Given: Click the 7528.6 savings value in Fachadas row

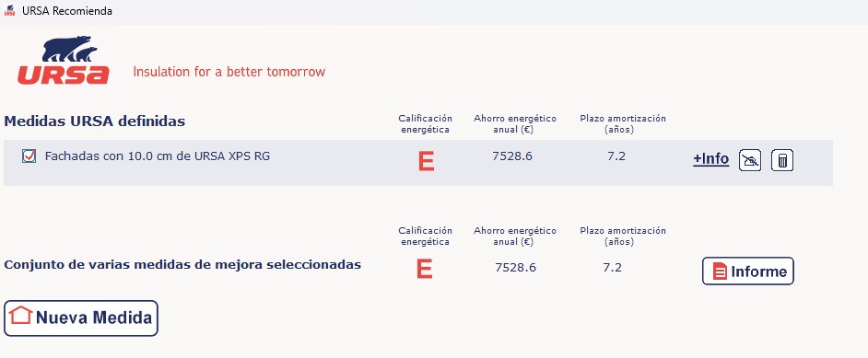Looking at the screenshot, I should [x=512, y=156].
